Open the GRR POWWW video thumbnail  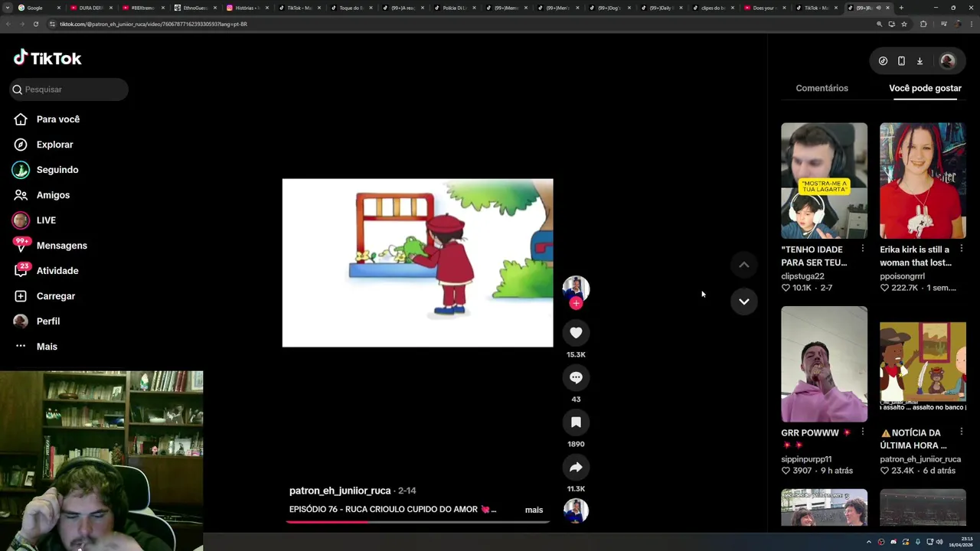(824, 364)
